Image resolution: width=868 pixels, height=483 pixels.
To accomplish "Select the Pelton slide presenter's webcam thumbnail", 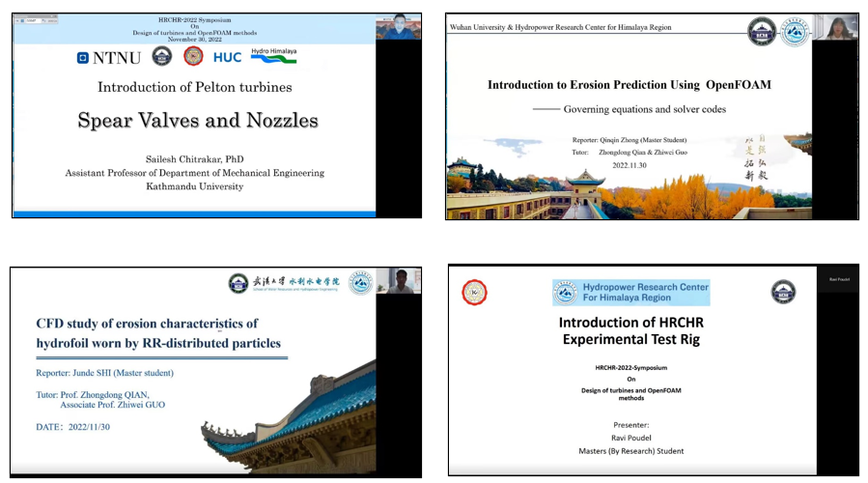I will [x=398, y=27].
